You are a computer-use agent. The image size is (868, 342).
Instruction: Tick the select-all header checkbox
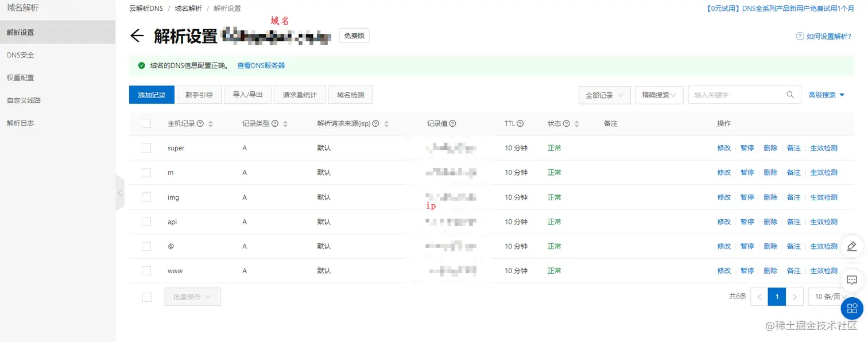point(146,123)
